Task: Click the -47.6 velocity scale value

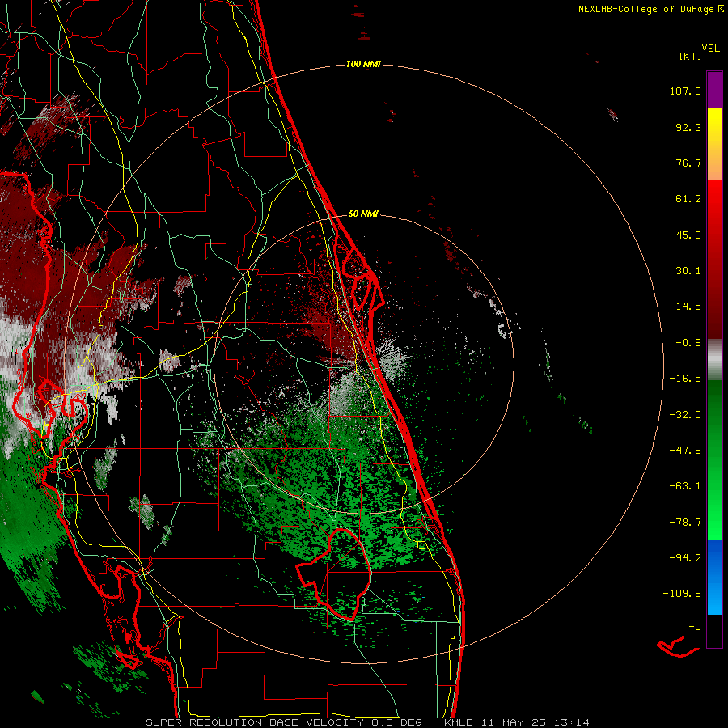Action: tap(685, 451)
